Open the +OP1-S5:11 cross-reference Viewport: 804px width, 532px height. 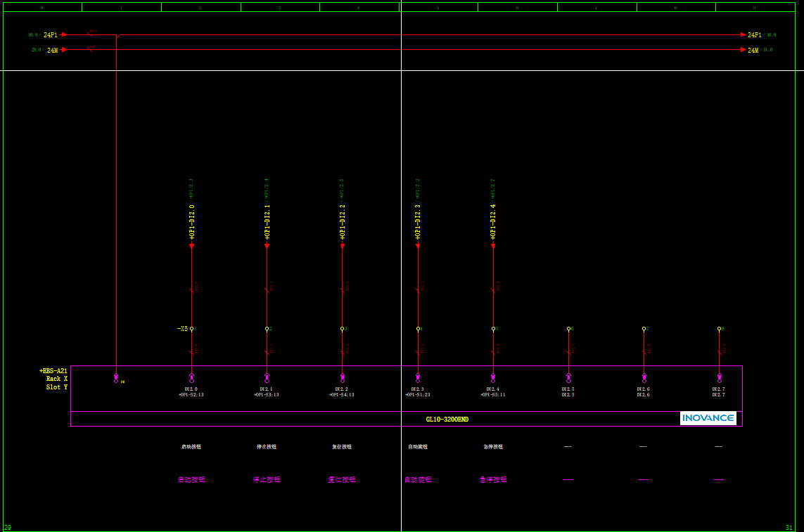[492, 395]
